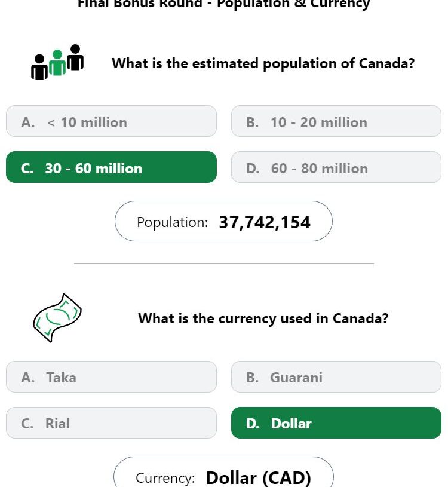This screenshot has height=487, width=448.
Task: Select the highlighted C 30 - 60 million answer
Action: tap(111, 167)
